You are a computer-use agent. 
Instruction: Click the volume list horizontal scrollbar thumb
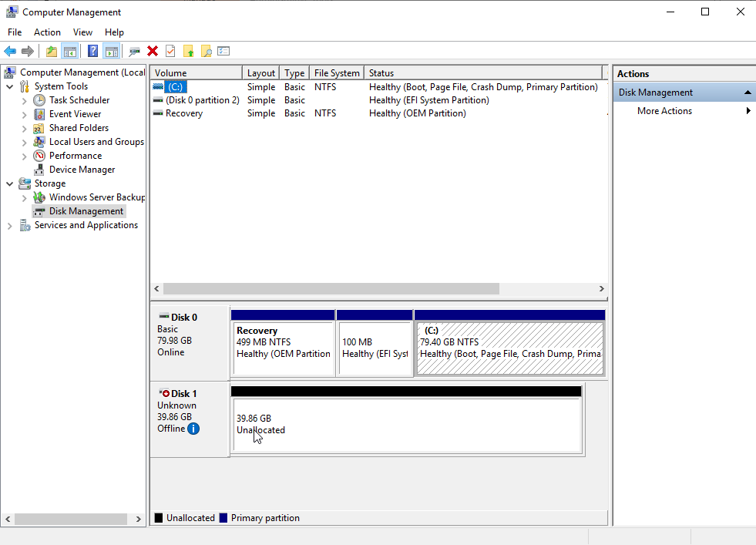point(331,288)
